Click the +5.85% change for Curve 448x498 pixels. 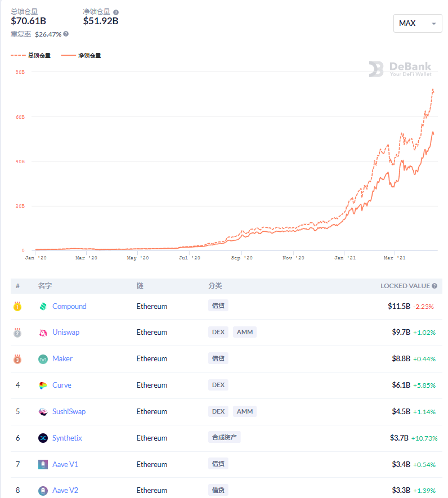tap(424, 385)
